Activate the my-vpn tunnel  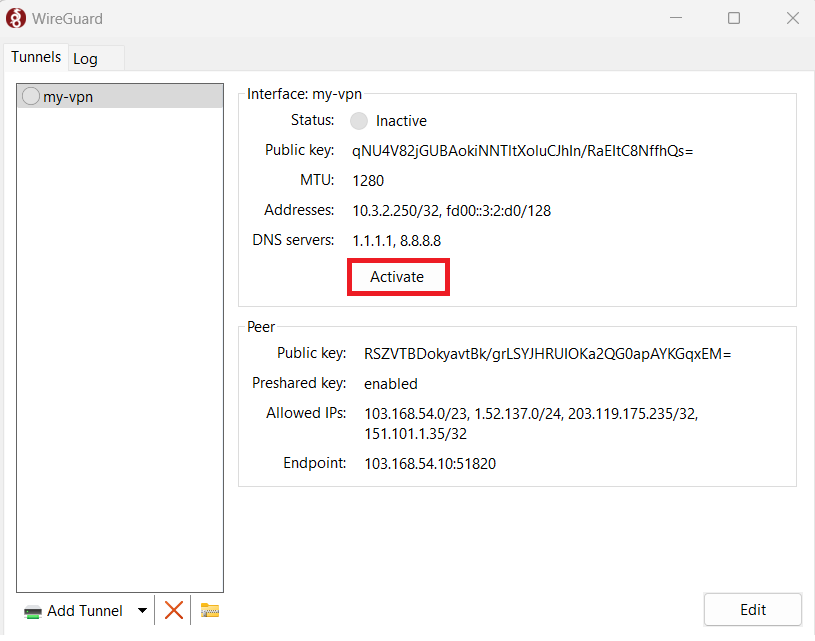tap(398, 277)
